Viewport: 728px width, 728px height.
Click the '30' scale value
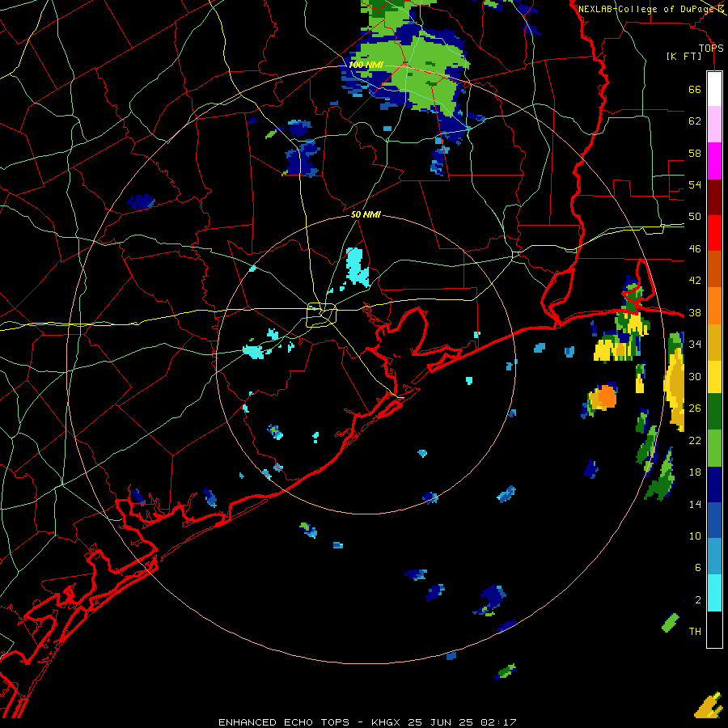click(x=695, y=376)
